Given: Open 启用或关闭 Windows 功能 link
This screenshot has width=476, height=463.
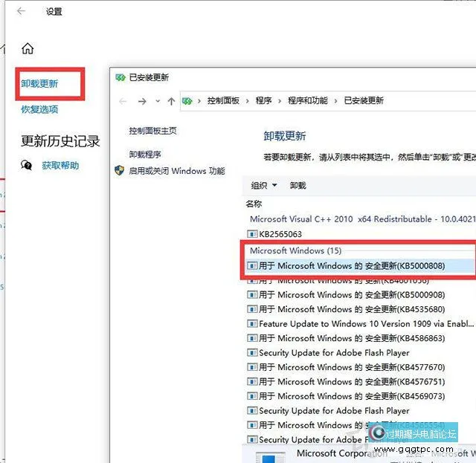Looking at the screenshot, I should click(x=177, y=171).
